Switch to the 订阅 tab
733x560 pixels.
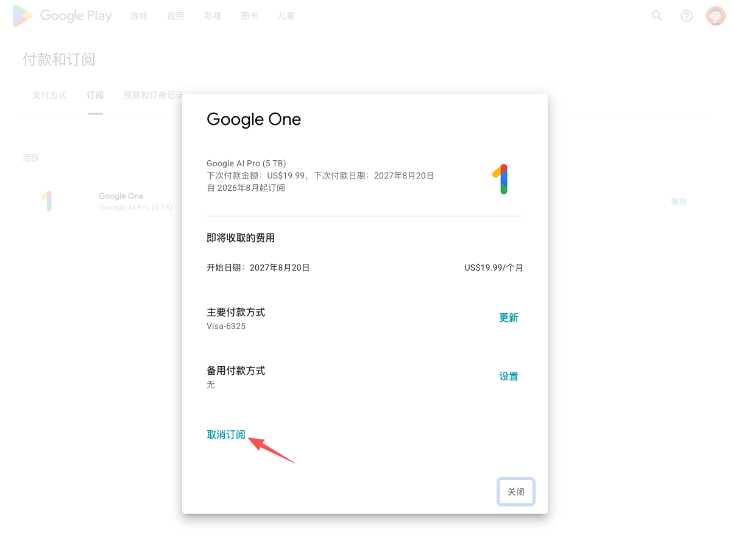[95, 95]
